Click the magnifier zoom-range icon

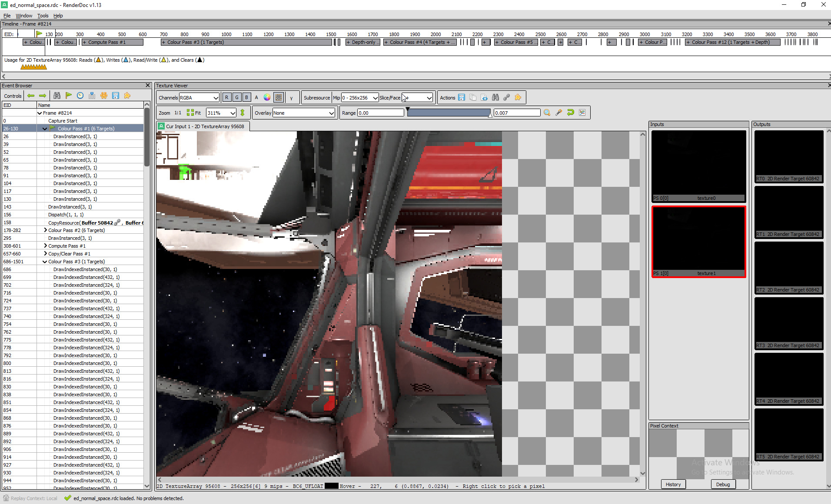pyautogui.click(x=547, y=113)
